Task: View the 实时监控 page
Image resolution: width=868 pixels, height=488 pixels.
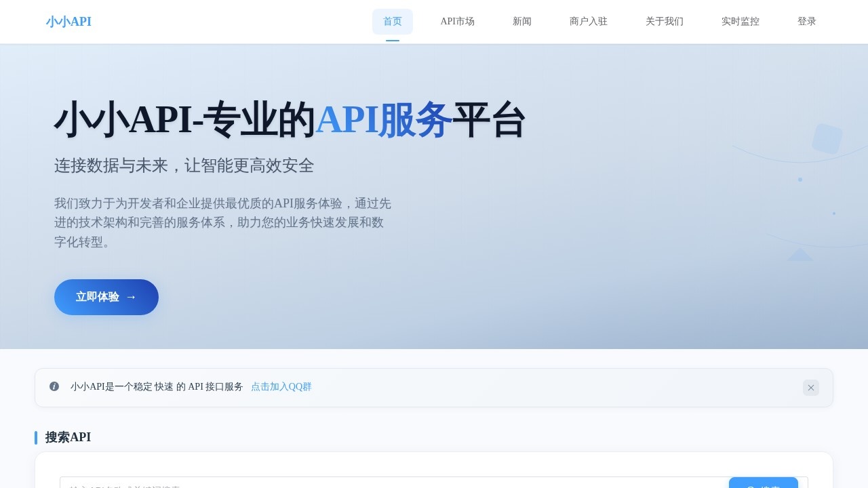Action: 740,22
